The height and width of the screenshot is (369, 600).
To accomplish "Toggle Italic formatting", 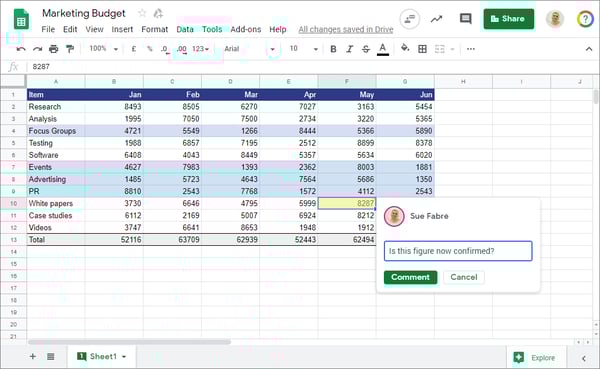I will [x=349, y=49].
